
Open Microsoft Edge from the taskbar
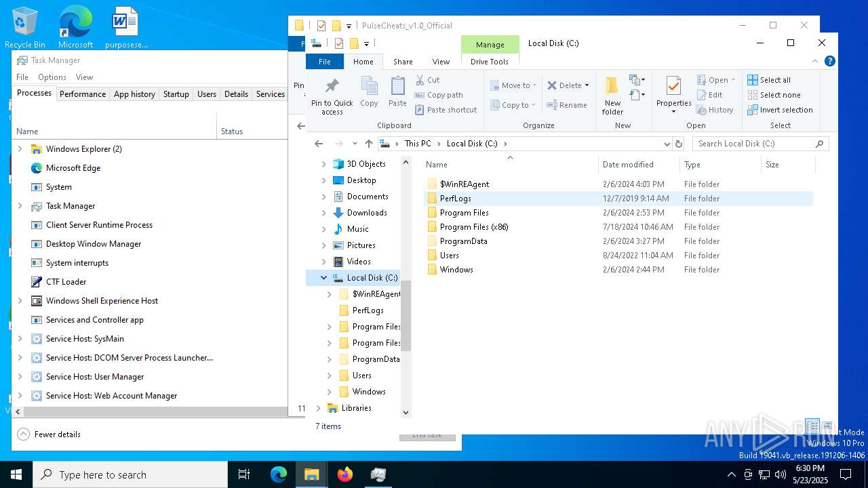pyautogui.click(x=279, y=474)
